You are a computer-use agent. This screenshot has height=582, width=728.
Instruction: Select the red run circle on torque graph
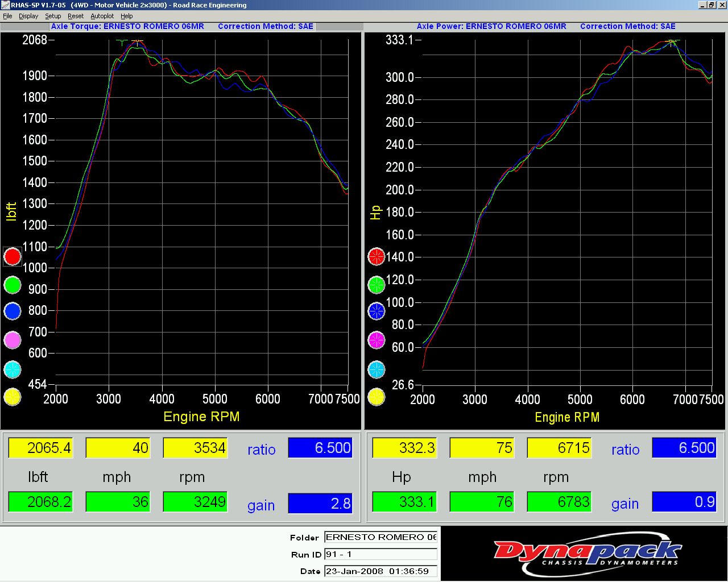(13, 257)
